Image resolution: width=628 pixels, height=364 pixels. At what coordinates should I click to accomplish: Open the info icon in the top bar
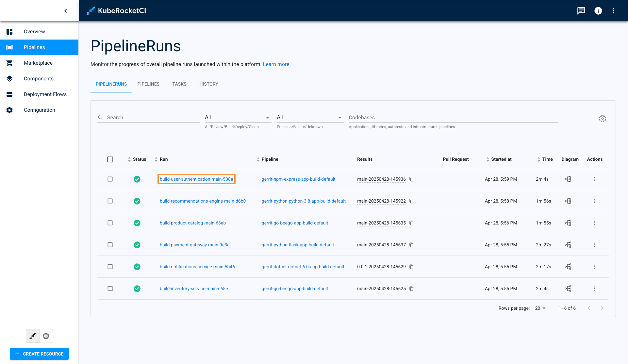(x=598, y=11)
